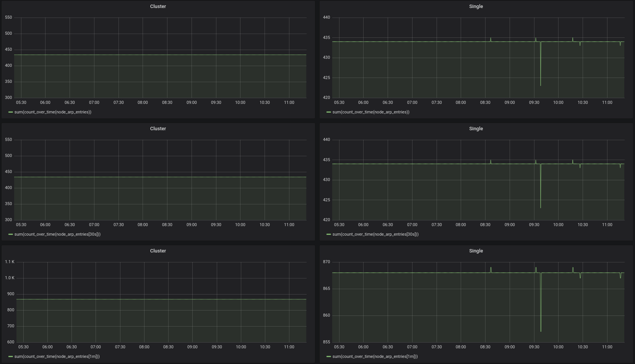Image resolution: width=635 pixels, height=364 pixels.
Task: Open the color swatch beside the Cluster [30s] legend
Action: point(11,235)
